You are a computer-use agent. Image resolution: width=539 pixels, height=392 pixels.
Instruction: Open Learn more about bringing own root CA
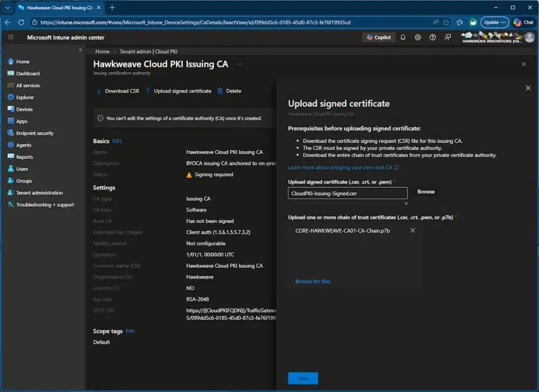point(343,167)
